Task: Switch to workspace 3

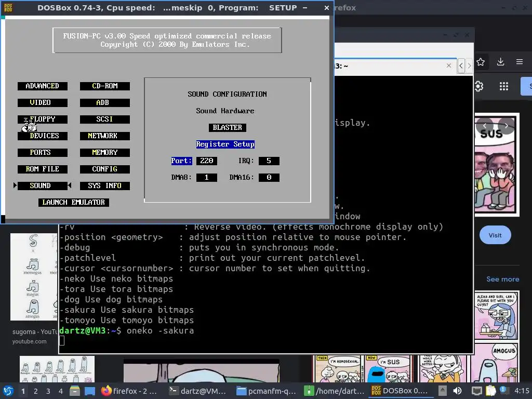Action: (48, 391)
